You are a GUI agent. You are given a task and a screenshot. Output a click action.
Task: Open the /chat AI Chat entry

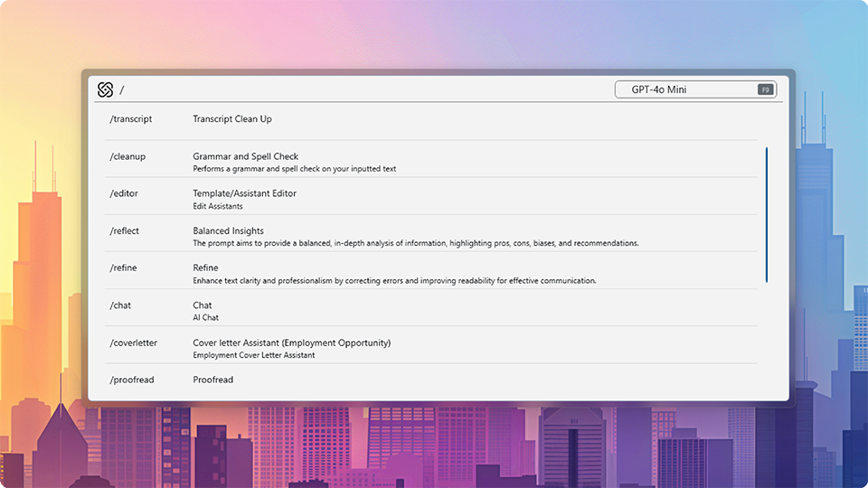(430, 308)
